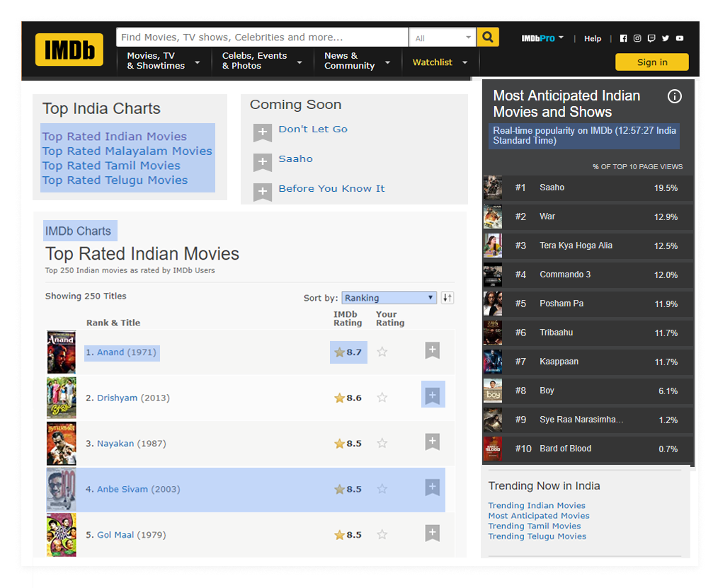This screenshot has width=713, height=588.
Task: Click the yellow search magnifier button
Action: 488,38
